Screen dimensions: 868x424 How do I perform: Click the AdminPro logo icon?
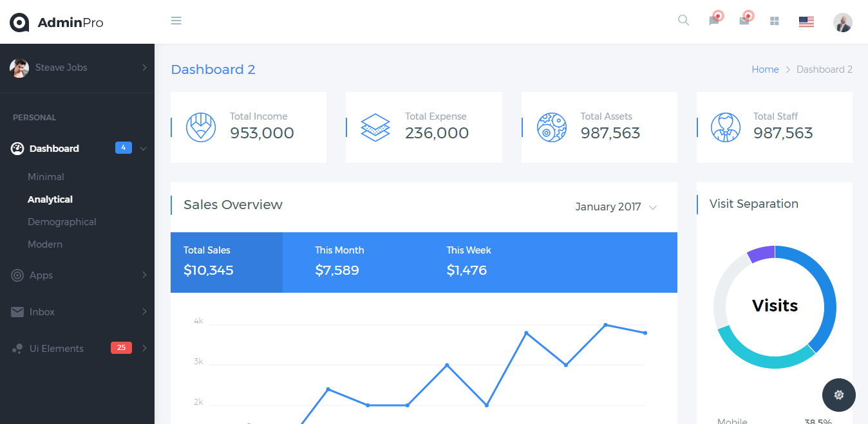19,23
